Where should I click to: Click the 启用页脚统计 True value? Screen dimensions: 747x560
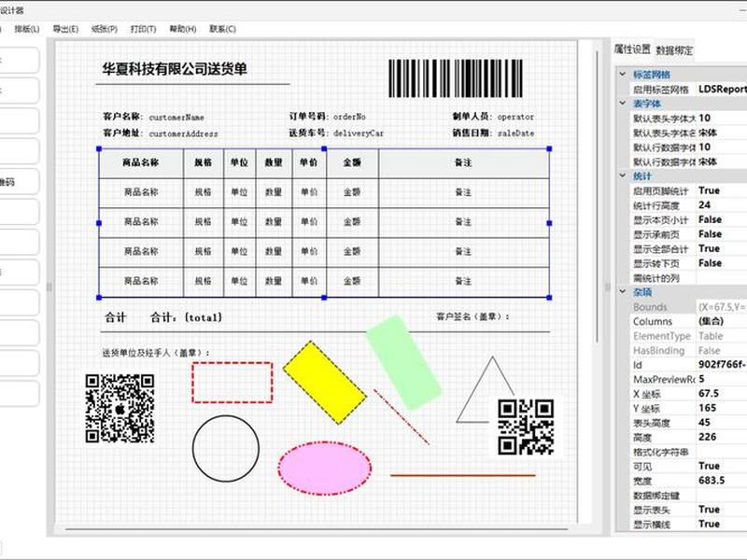[x=721, y=190]
